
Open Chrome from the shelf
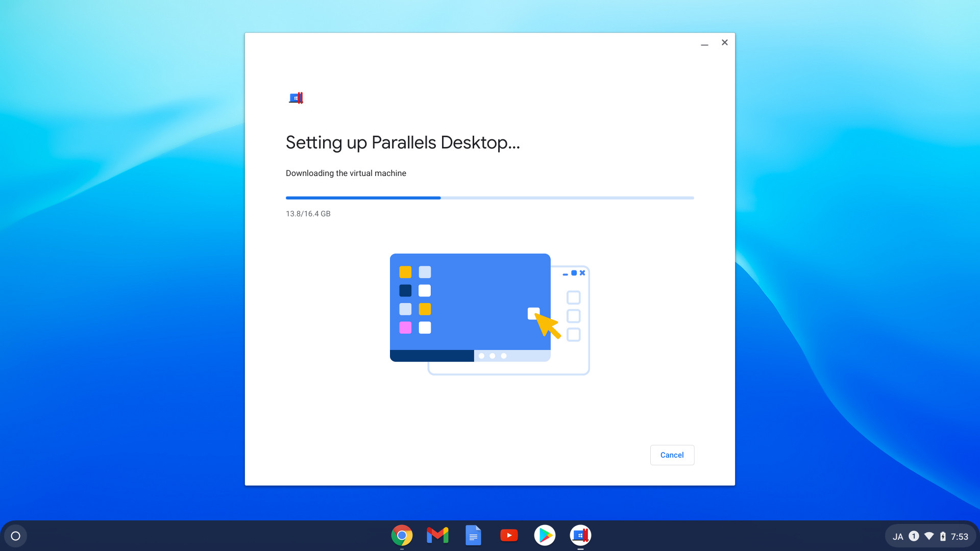click(402, 535)
